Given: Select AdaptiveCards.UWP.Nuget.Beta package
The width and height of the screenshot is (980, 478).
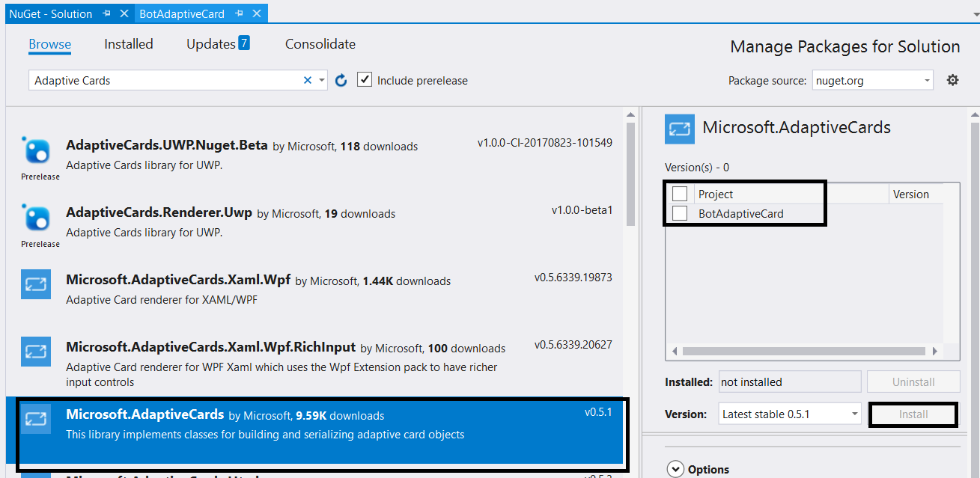Looking at the screenshot, I should click(314, 158).
